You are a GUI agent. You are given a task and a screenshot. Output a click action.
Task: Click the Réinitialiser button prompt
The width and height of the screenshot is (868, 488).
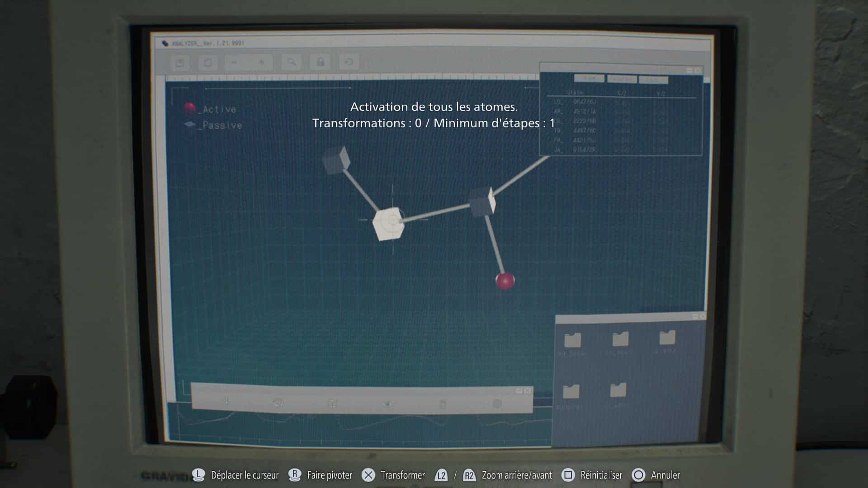coord(568,475)
